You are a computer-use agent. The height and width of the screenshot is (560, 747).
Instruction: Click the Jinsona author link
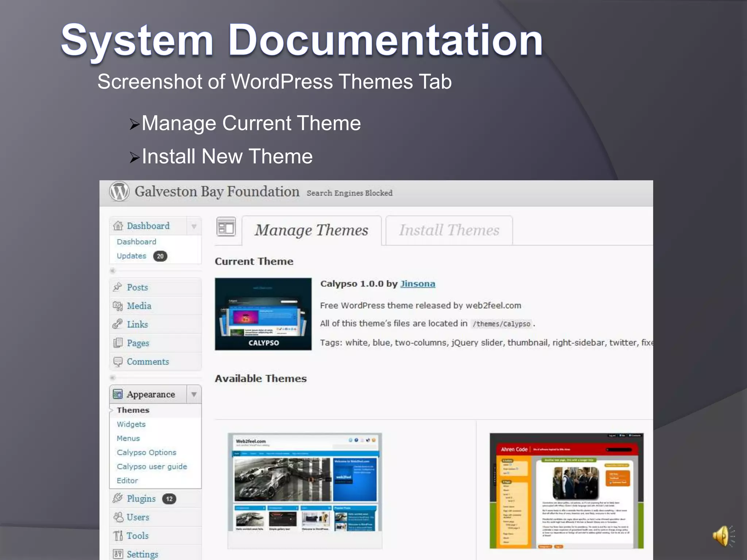418,284
